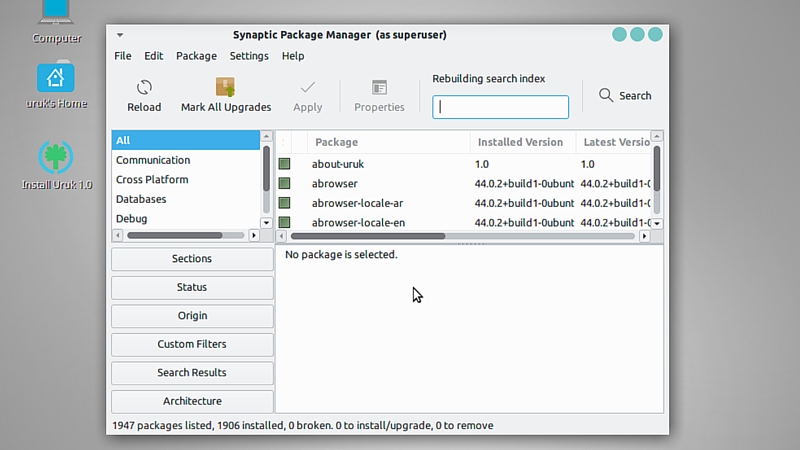Image resolution: width=800 pixels, height=450 pixels.
Task: Toggle the abrowser-locale-en status checkbox
Action: pos(284,222)
